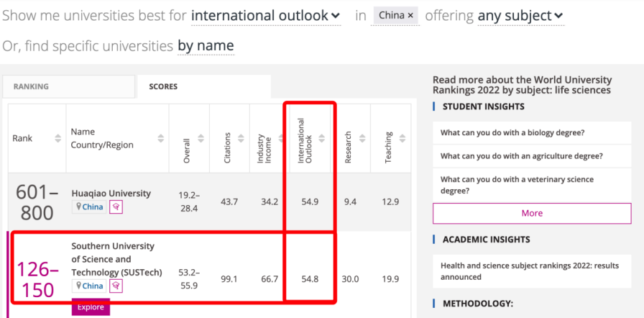
Task: Click SUSTech Citations score 99.1
Action: [x=229, y=279]
